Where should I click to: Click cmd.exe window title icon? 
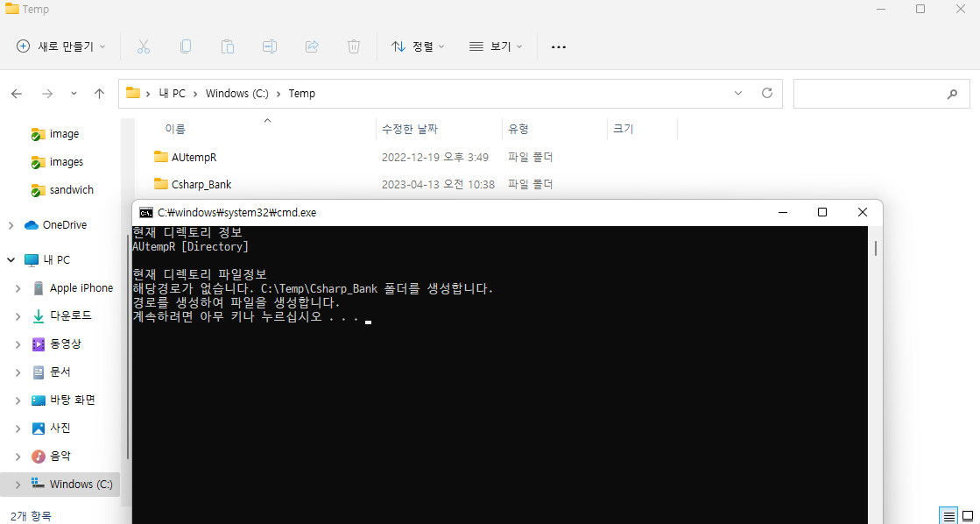click(145, 213)
